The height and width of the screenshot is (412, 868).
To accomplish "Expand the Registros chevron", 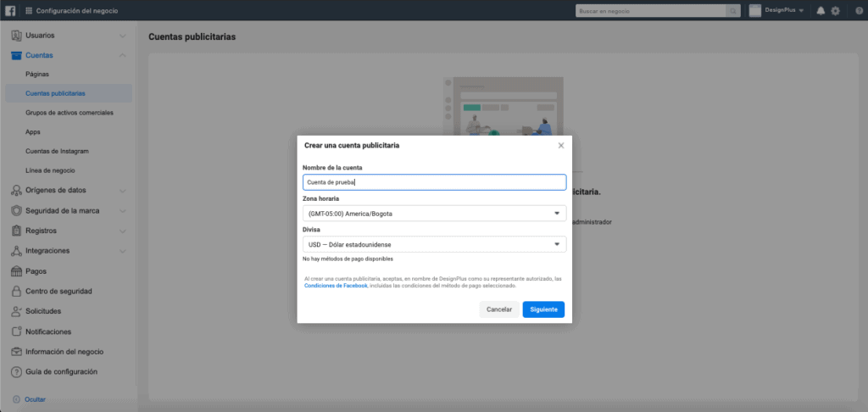I will 122,231.
